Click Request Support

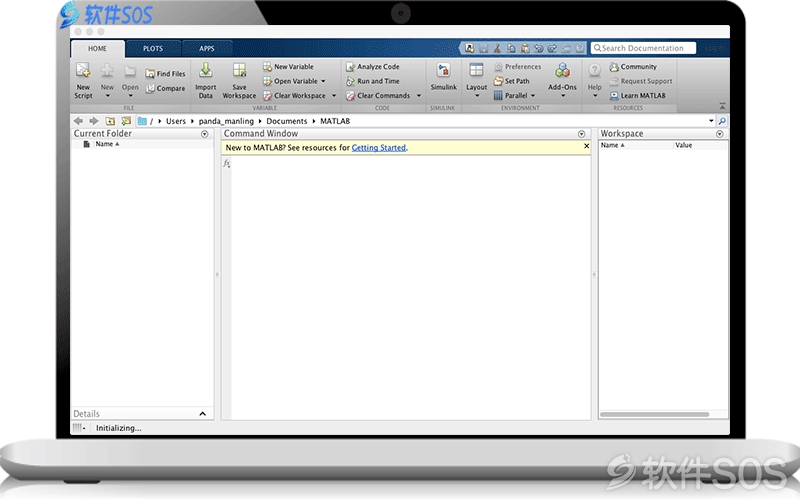coord(641,81)
